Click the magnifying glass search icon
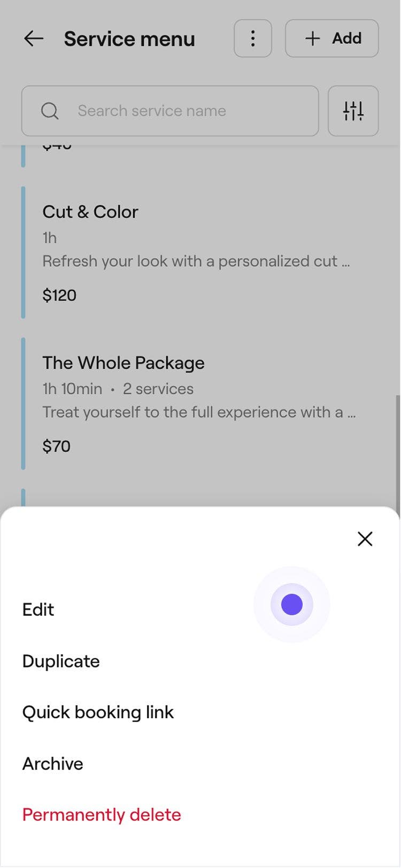Screen dimensions: 401x868 (50, 111)
